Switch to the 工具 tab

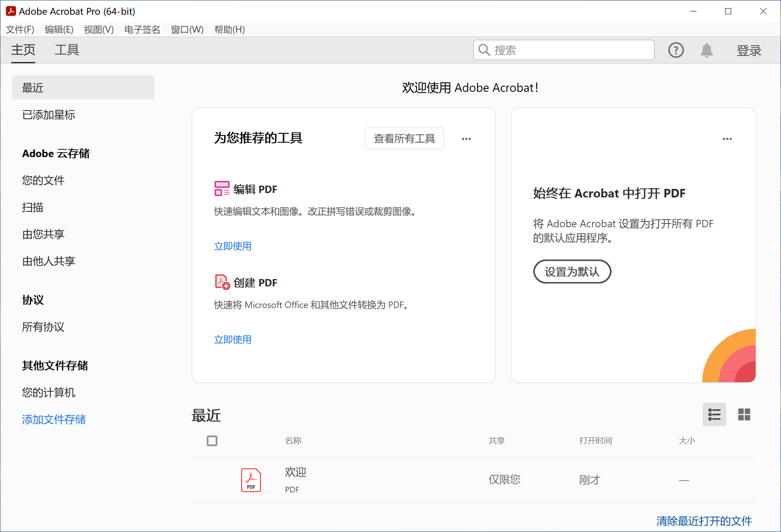(x=67, y=50)
